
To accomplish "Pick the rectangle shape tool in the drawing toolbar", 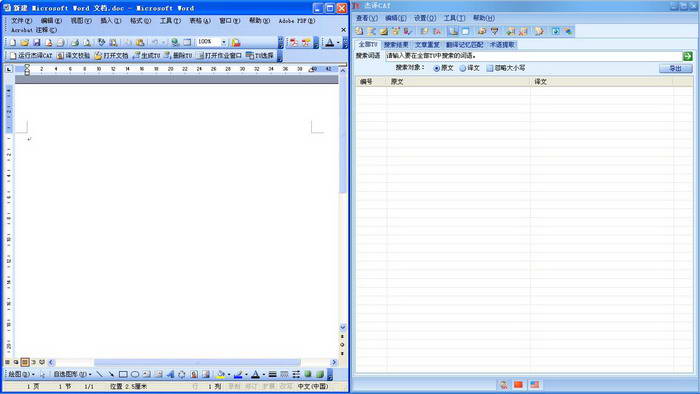I will (x=123, y=374).
